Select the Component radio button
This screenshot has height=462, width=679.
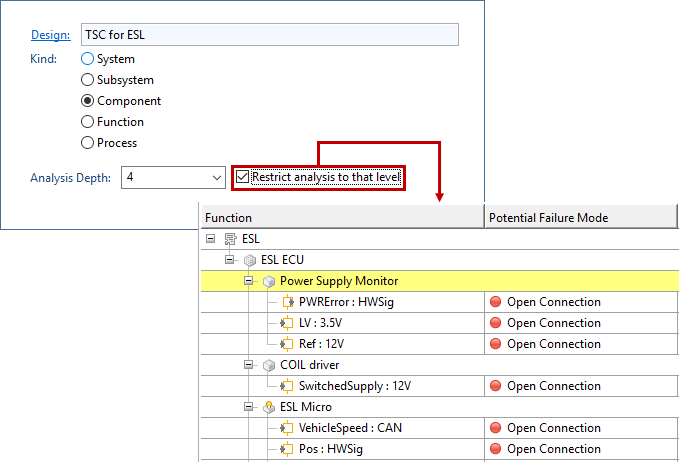[x=87, y=100]
